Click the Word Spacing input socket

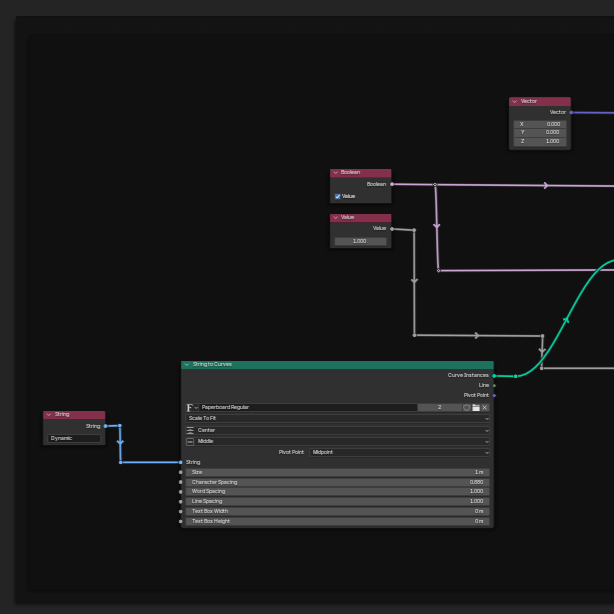point(181,492)
